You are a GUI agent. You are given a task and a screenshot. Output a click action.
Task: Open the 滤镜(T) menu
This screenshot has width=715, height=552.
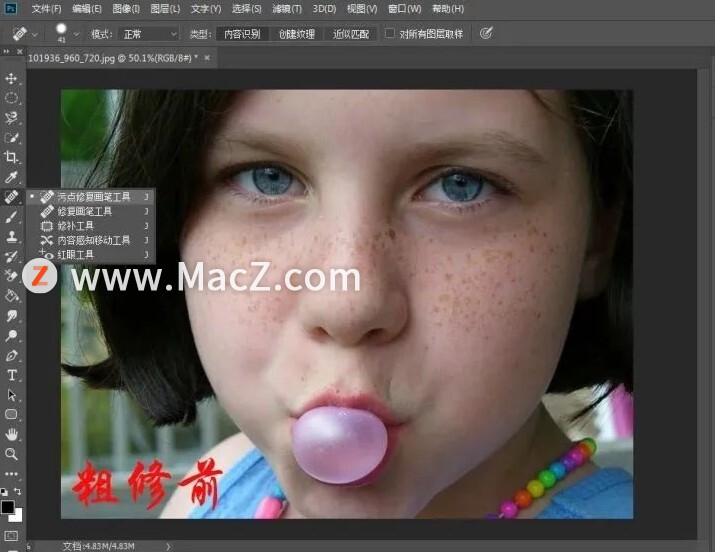pos(287,9)
